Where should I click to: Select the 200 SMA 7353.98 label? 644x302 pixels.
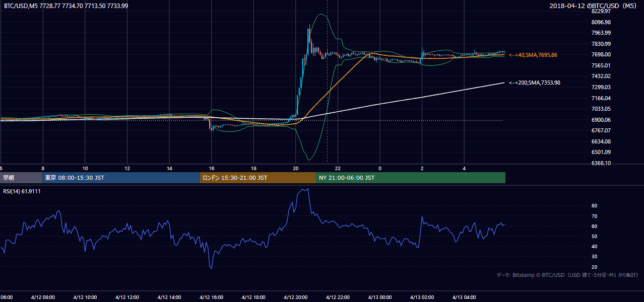tap(534, 83)
